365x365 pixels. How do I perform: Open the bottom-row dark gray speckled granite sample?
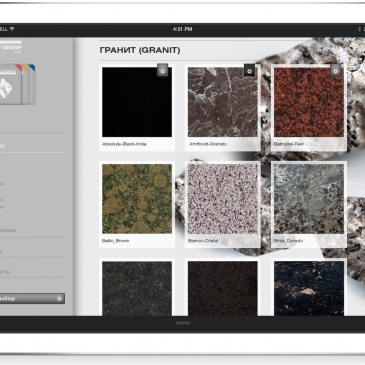137,288
